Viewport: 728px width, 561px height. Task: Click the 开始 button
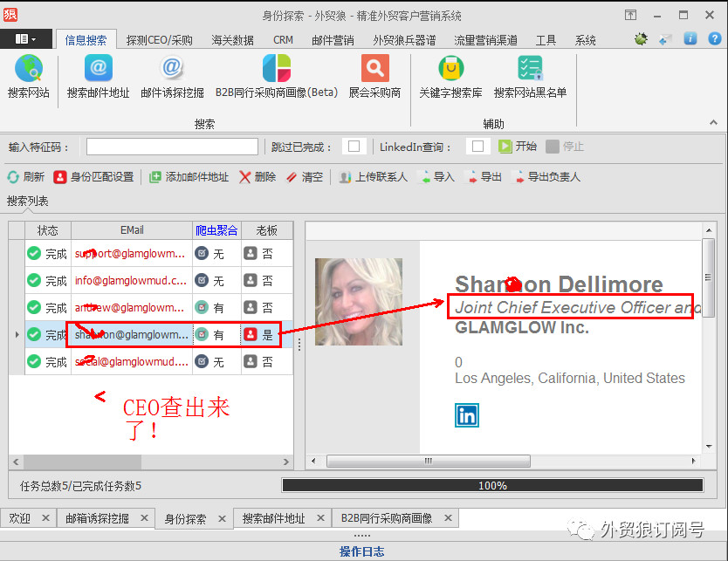tap(518, 147)
